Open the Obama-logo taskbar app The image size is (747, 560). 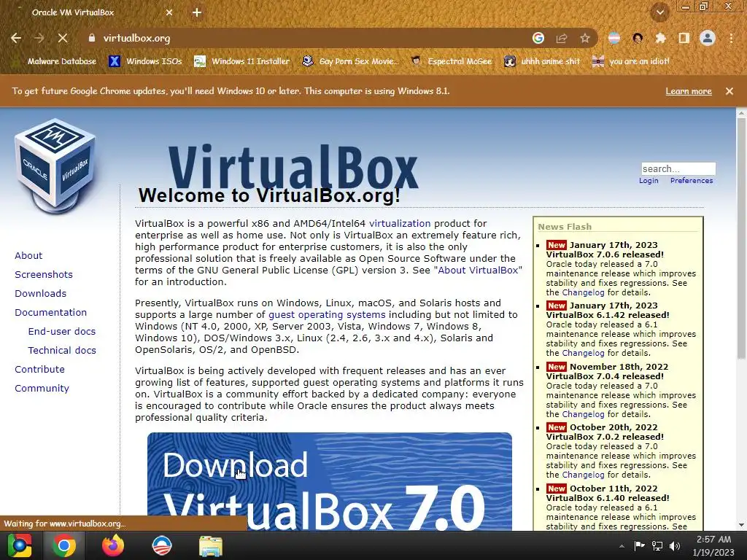pos(161,545)
